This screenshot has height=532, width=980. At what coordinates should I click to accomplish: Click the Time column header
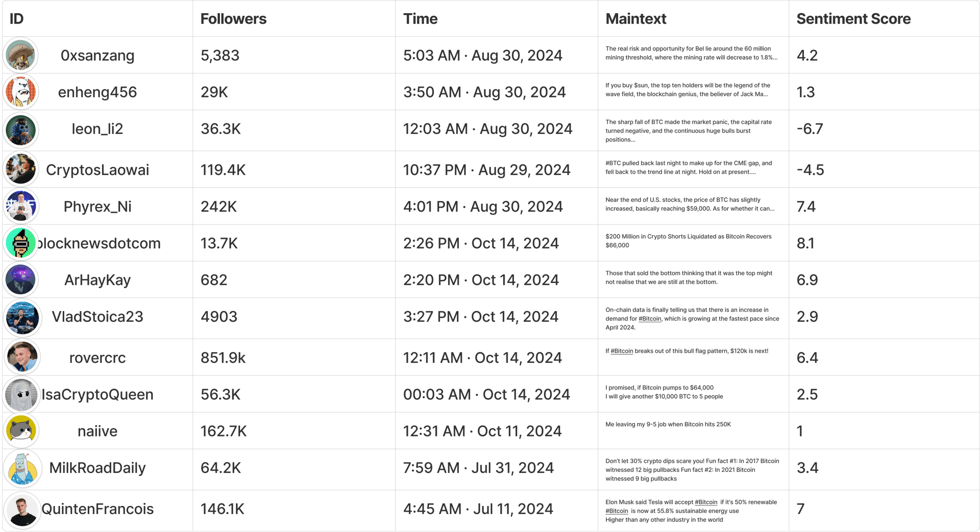pyautogui.click(x=420, y=19)
